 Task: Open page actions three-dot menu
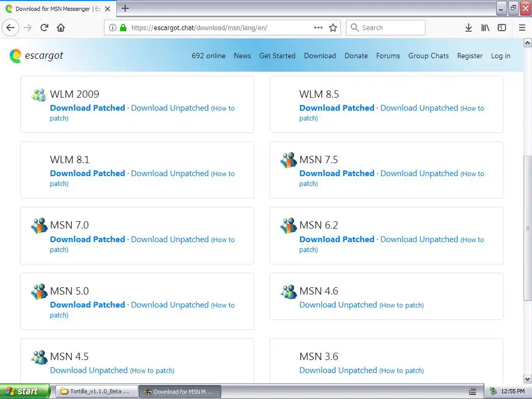pos(318,28)
